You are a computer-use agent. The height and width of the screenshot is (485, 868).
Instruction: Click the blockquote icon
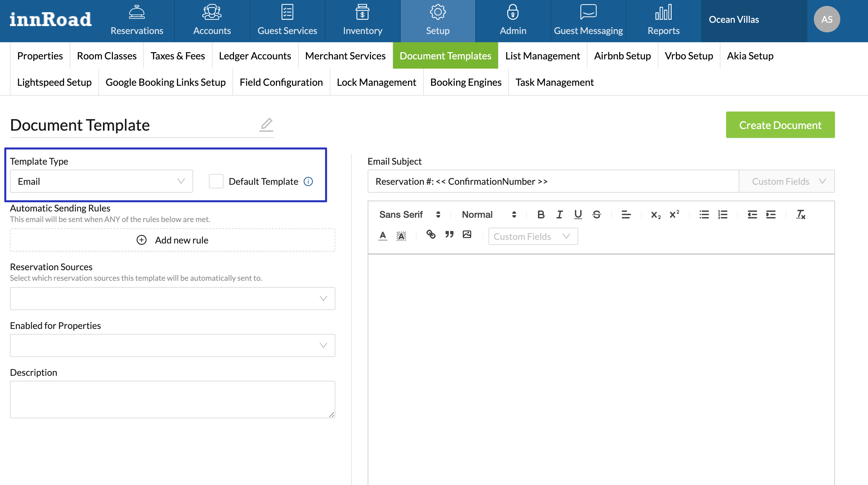click(x=449, y=234)
